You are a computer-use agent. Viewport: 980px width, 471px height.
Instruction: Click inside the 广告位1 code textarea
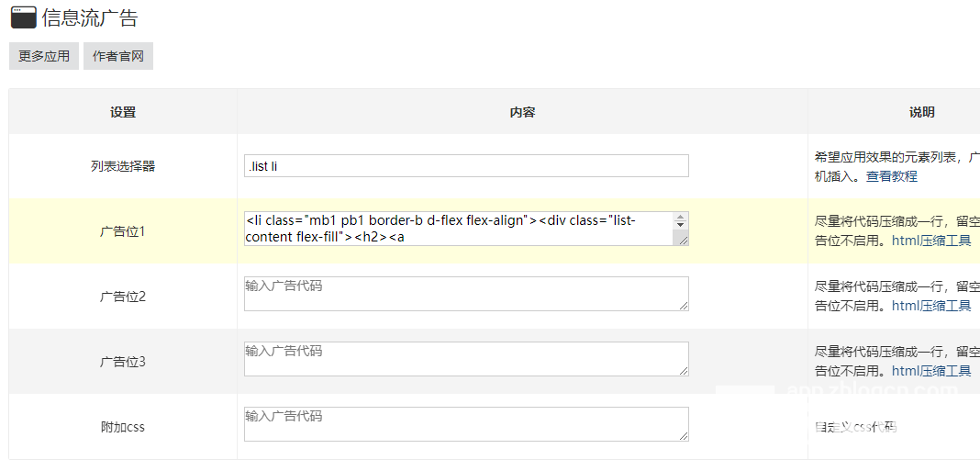(x=459, y=229)
